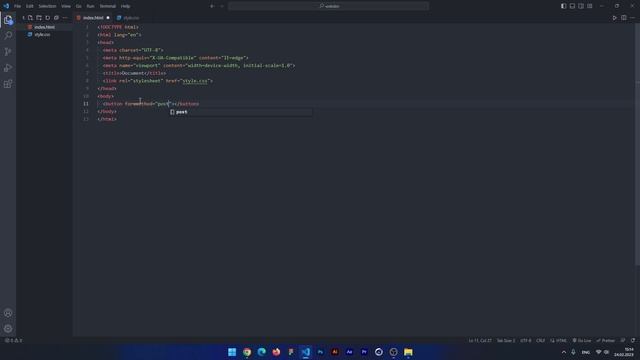Change the CRLF end-of-line selector
This screenshot has width=640, height=360.
540,340
